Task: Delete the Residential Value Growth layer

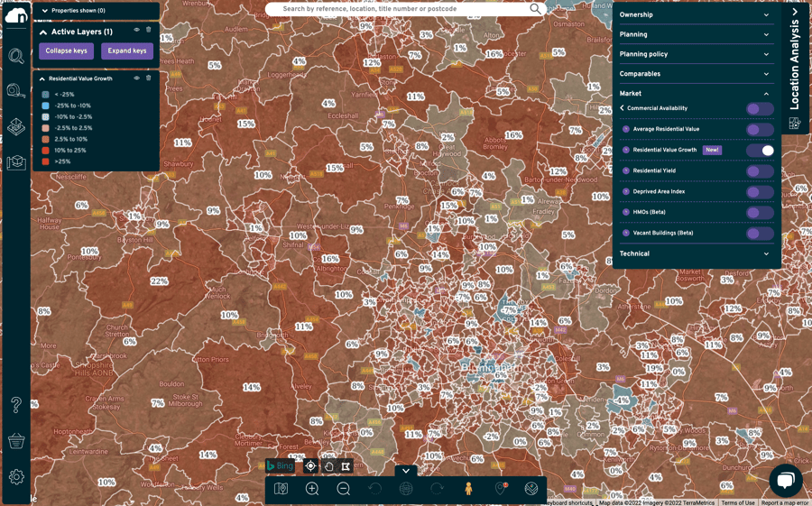Action: (149, 78)
